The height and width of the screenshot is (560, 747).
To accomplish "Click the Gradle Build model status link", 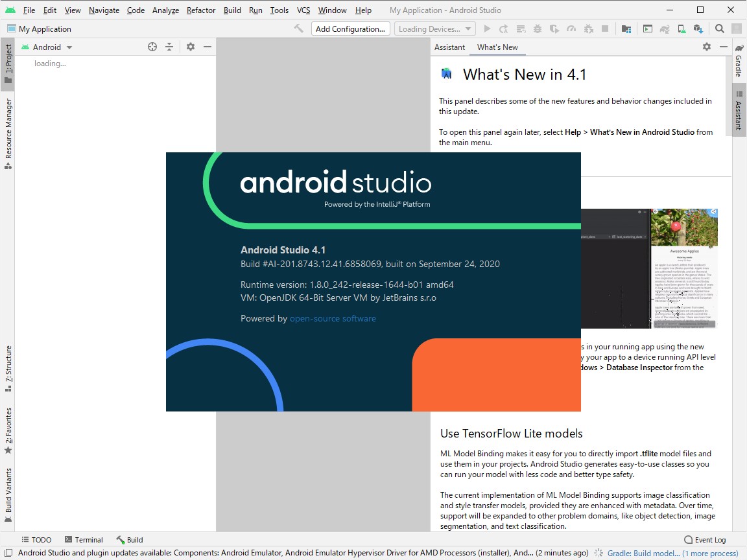I will pos(645,553).
